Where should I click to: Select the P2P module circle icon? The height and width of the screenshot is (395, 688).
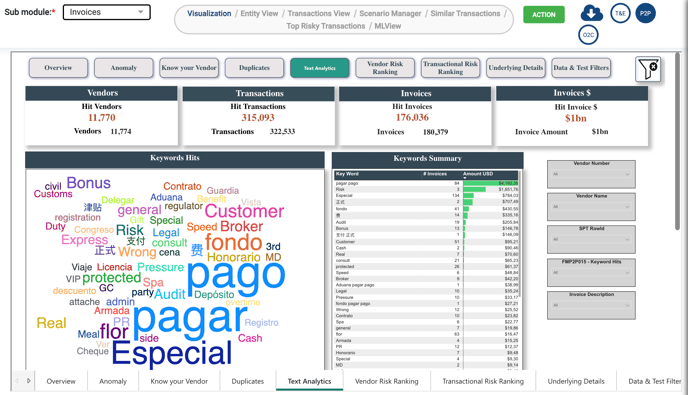click(645, 13)
